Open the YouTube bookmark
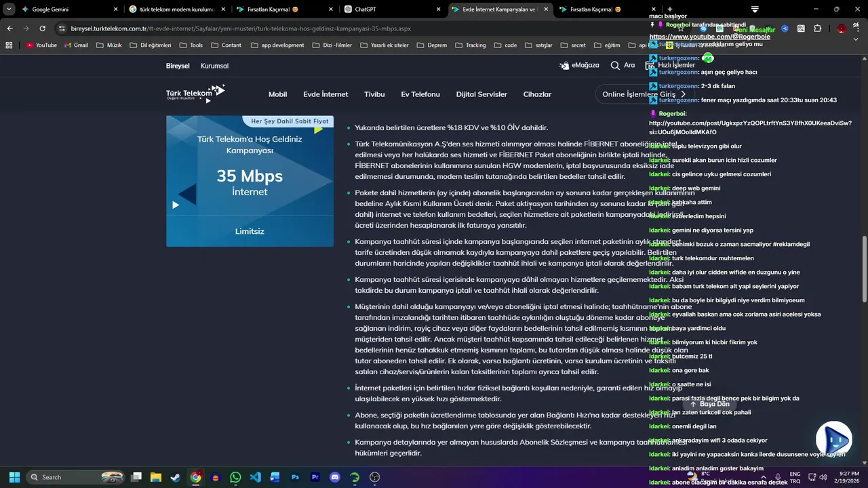868x488 pixels. (41, 45)
